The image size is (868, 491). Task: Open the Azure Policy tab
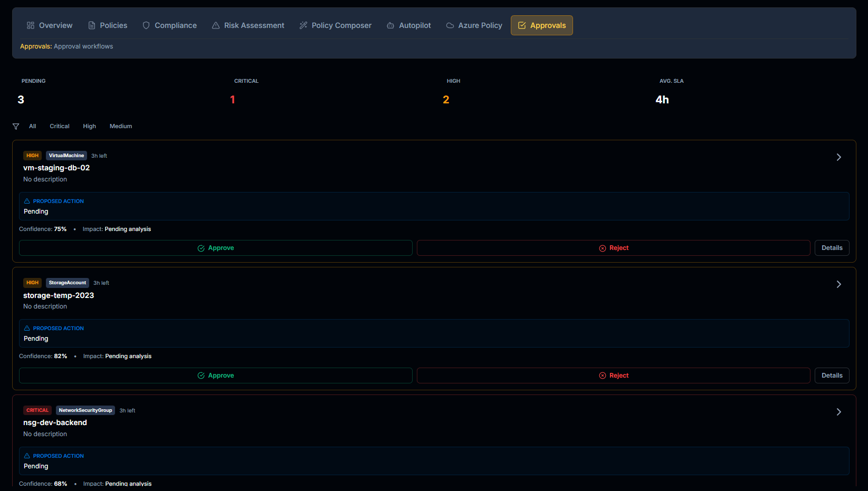click(474, 25)
